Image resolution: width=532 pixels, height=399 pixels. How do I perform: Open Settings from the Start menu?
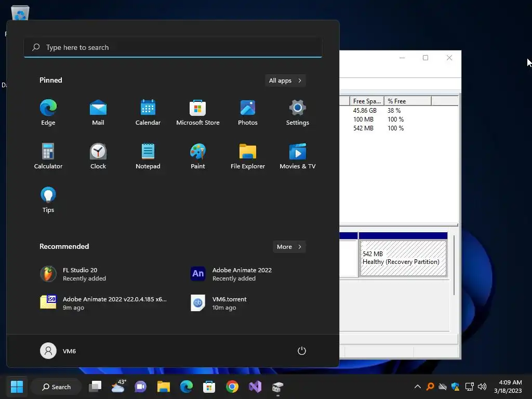298,113
